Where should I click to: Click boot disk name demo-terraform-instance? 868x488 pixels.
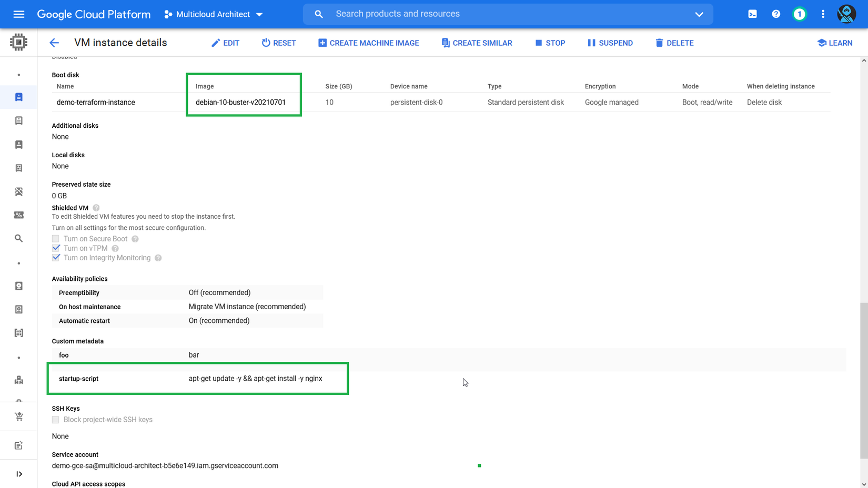pos(96,103)
